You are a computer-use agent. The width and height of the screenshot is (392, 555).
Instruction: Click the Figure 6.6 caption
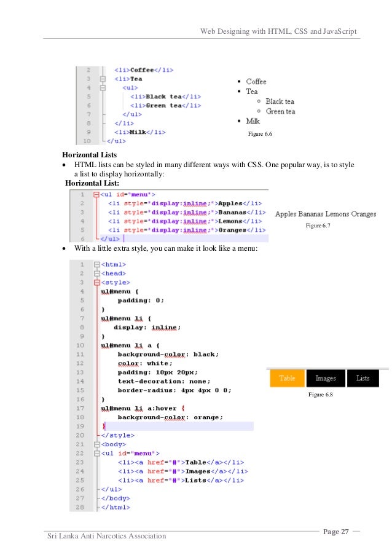[x=260, y=134]
